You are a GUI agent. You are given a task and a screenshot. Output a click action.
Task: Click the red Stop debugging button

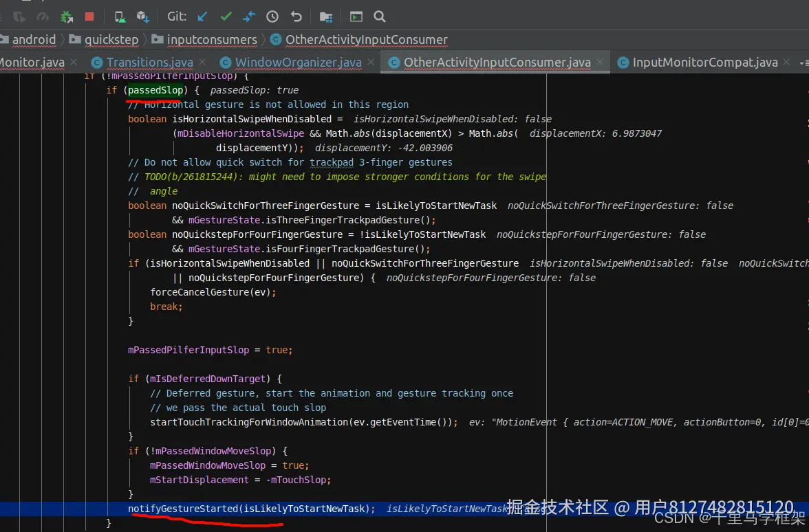(89, 16)
